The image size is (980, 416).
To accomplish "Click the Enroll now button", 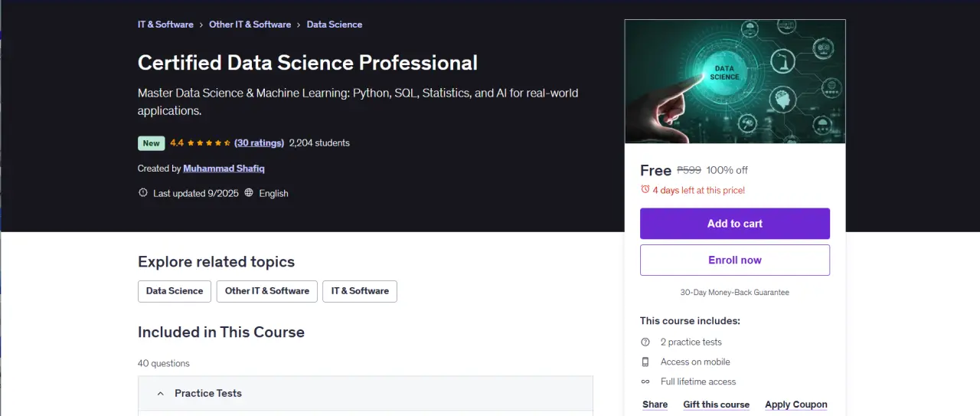I will click(735, 260).
